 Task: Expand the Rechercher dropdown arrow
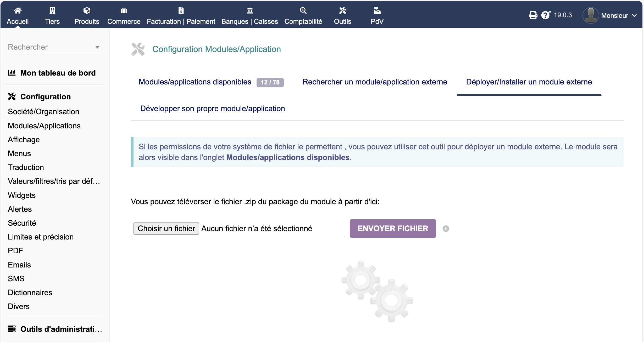(97, 47)
